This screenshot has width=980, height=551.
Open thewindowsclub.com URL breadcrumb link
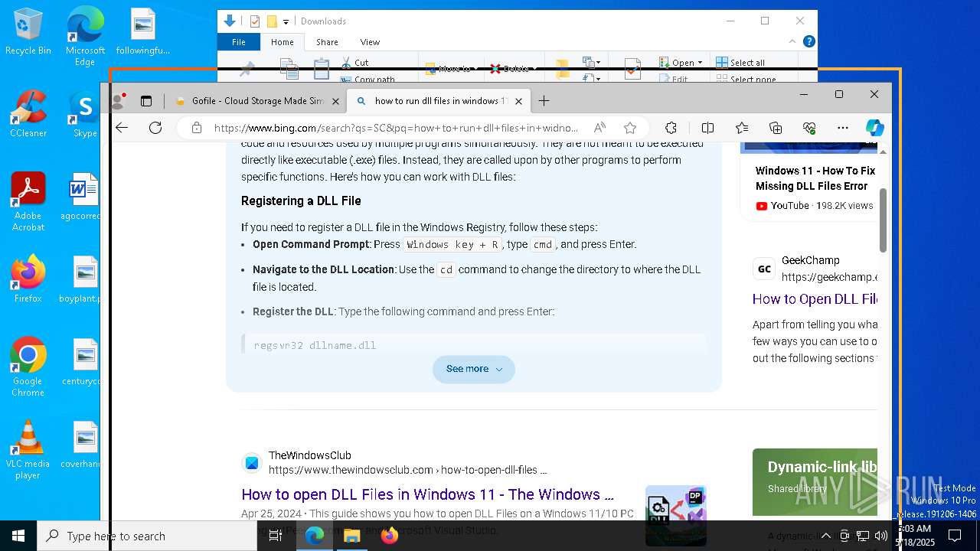[407, 470]
